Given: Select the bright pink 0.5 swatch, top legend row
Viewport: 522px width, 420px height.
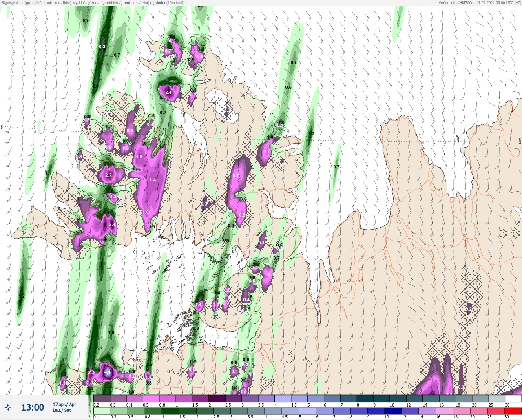Looking at the screenshot, I should click(x=151, y=398).
